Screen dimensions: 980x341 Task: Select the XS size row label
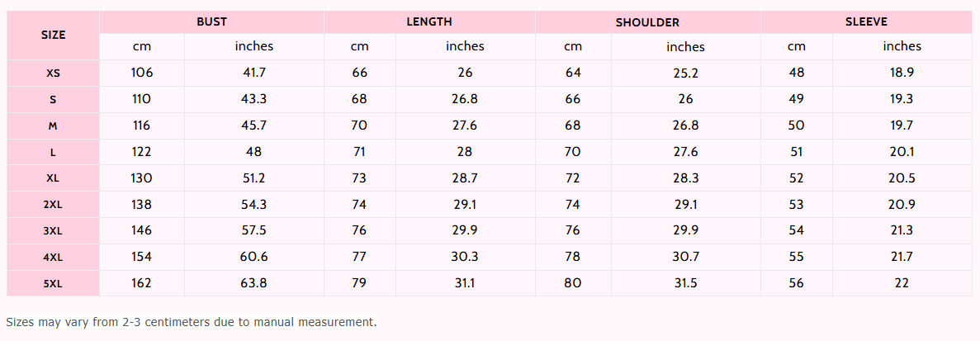coord(53,73)
